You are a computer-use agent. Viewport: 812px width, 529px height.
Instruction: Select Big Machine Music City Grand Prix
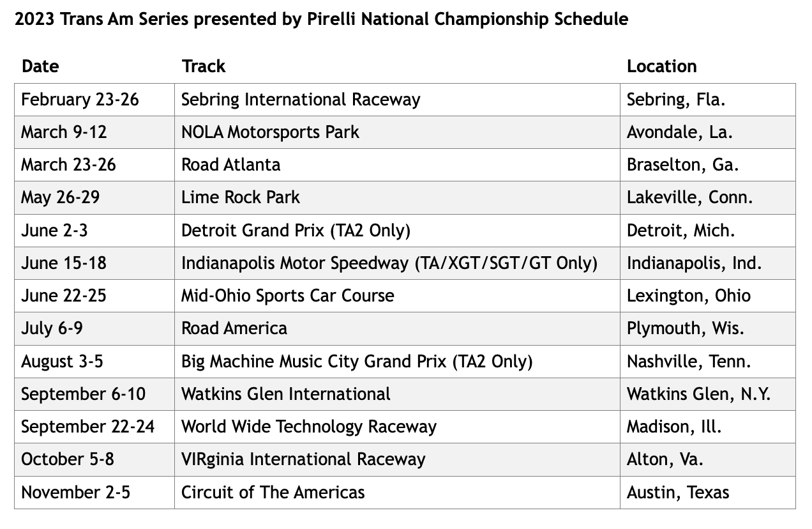356,362
